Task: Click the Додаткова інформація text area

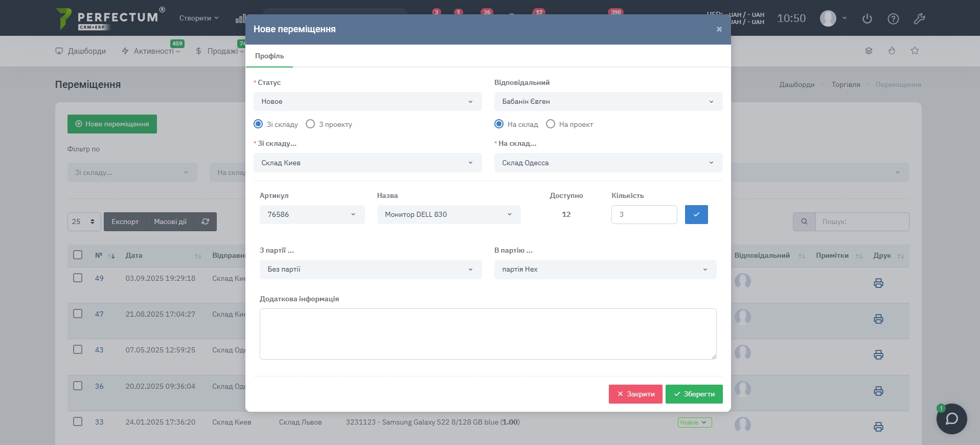Action: tap(488, 333)
